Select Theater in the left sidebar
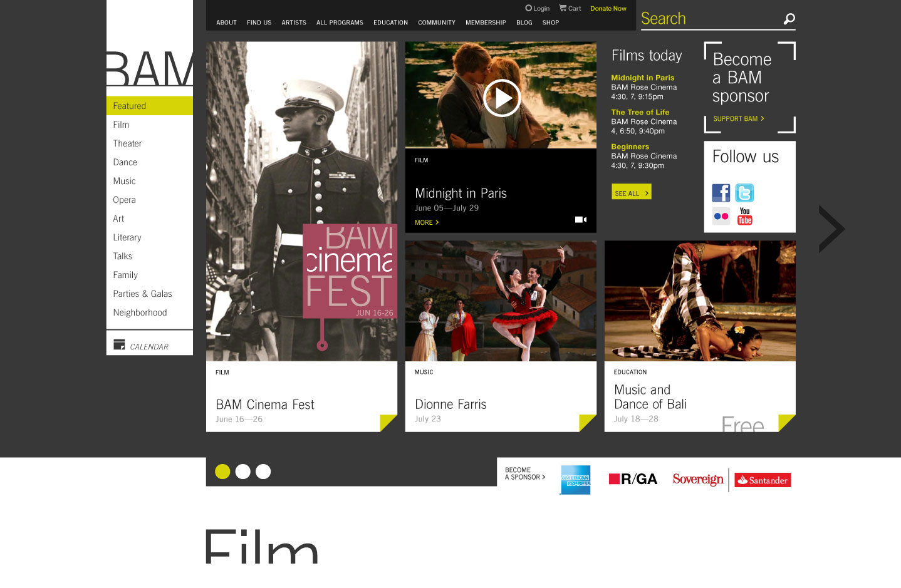This screenshot has width=901, height=588. [x=127, y=143]
